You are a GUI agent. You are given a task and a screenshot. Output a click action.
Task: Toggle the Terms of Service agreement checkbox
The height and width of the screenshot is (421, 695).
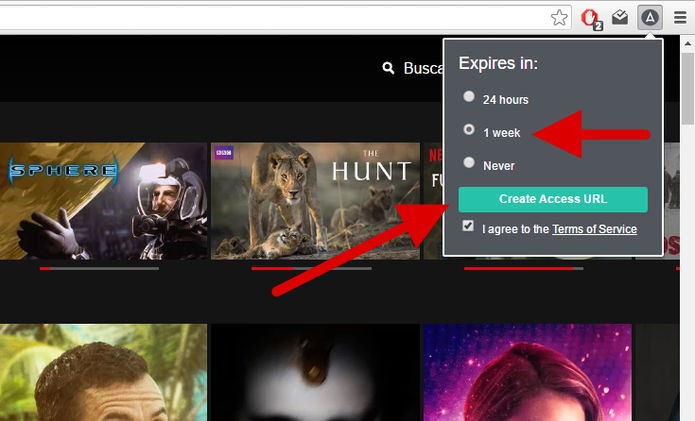pos(468,226)
